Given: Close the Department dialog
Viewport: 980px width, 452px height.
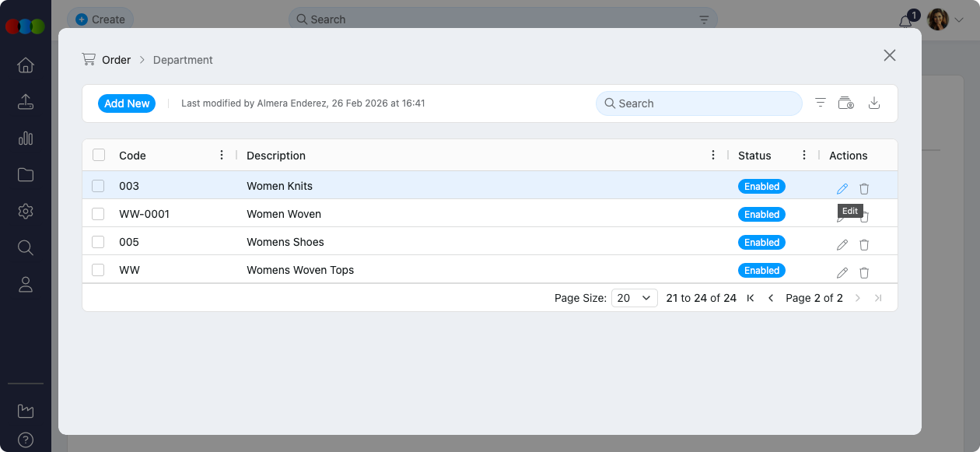Looking at the screenshot, I should [x=889, y=55].
